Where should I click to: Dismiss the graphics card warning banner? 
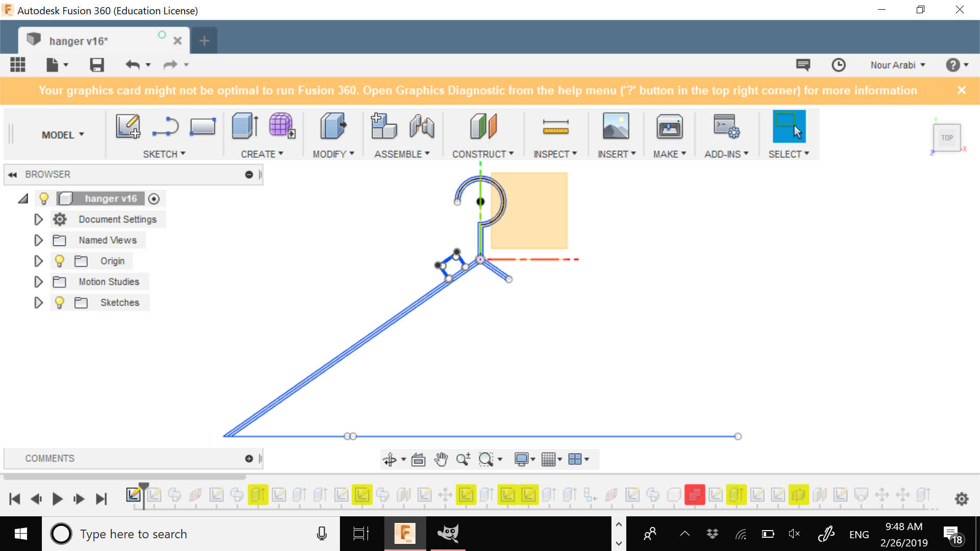point(962,90)
